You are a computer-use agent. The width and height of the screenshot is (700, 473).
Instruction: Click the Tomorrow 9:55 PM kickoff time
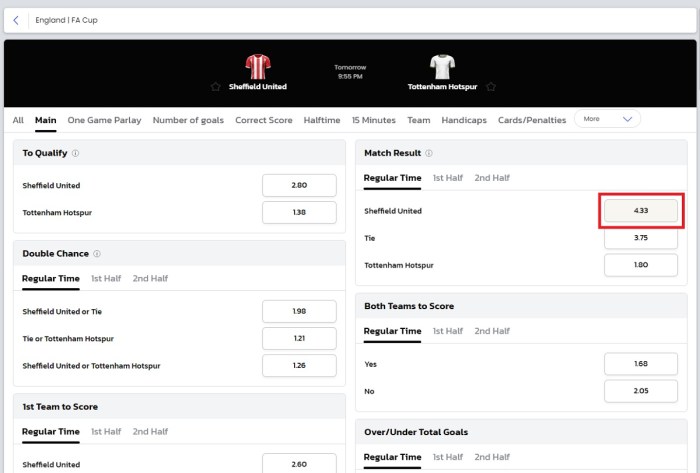click(x=350, y=72)
